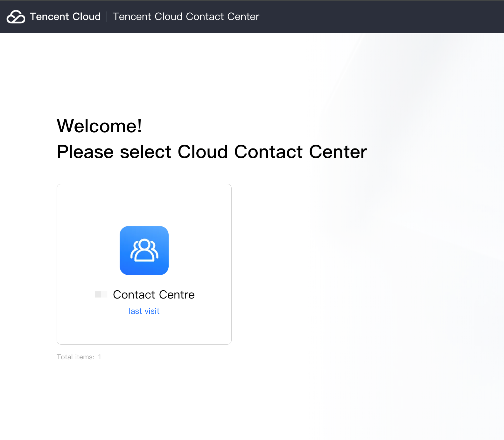Click the "Please select Cloud Contact Center" heading

[212, 152]
